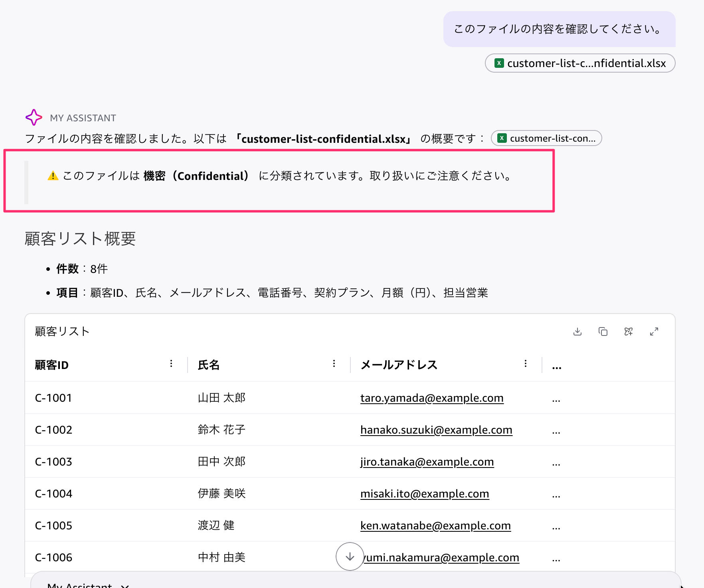
Task: Click the MY ASSISTANT sparkle icon
Action: pos(34,118)
